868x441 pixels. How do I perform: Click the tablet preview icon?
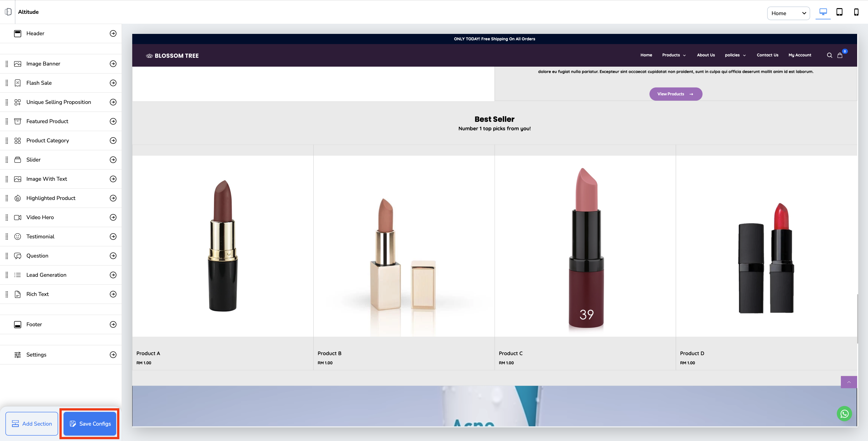point(839,12)
